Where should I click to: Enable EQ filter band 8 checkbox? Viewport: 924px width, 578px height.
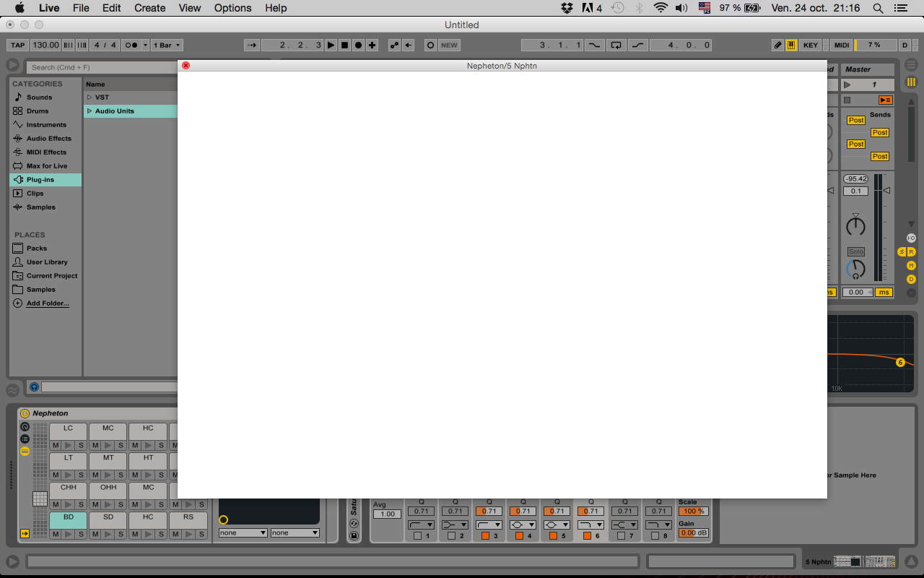pos(655,536)
